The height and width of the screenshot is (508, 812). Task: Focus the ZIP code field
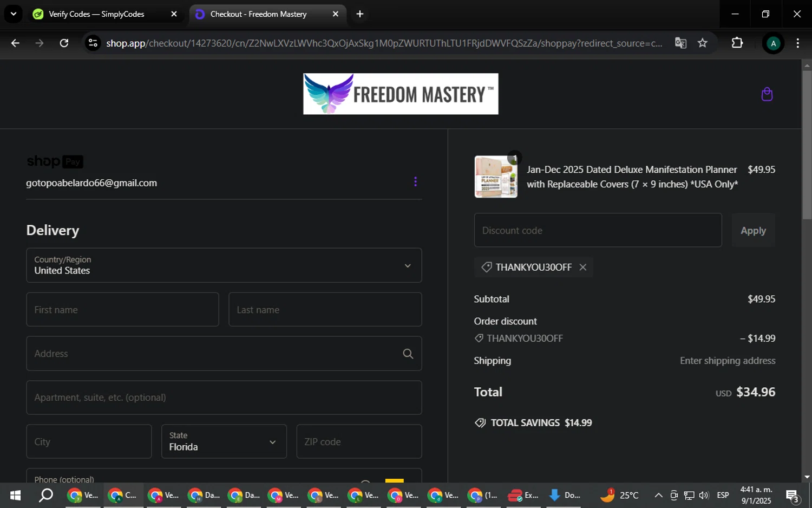(359, 441)
